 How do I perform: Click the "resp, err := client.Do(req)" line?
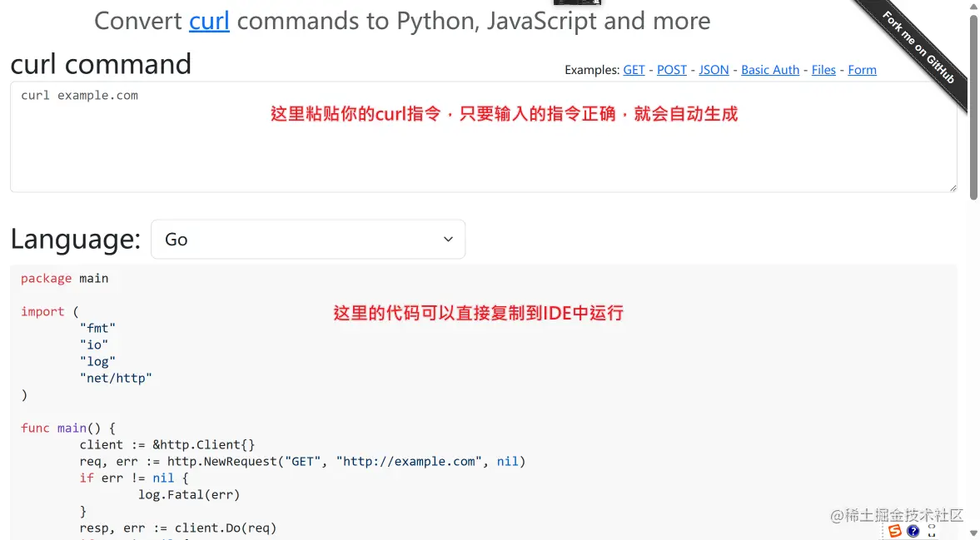pos(177,528)
